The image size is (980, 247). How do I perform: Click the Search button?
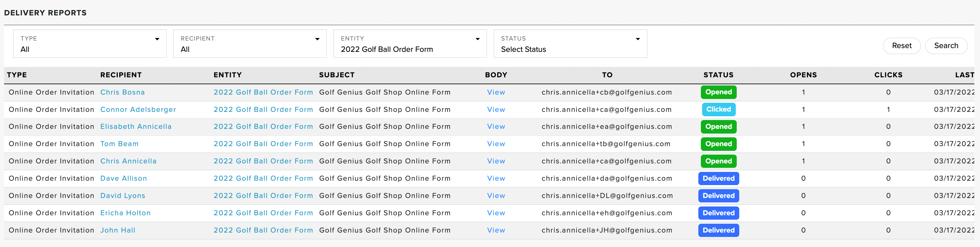946,46
